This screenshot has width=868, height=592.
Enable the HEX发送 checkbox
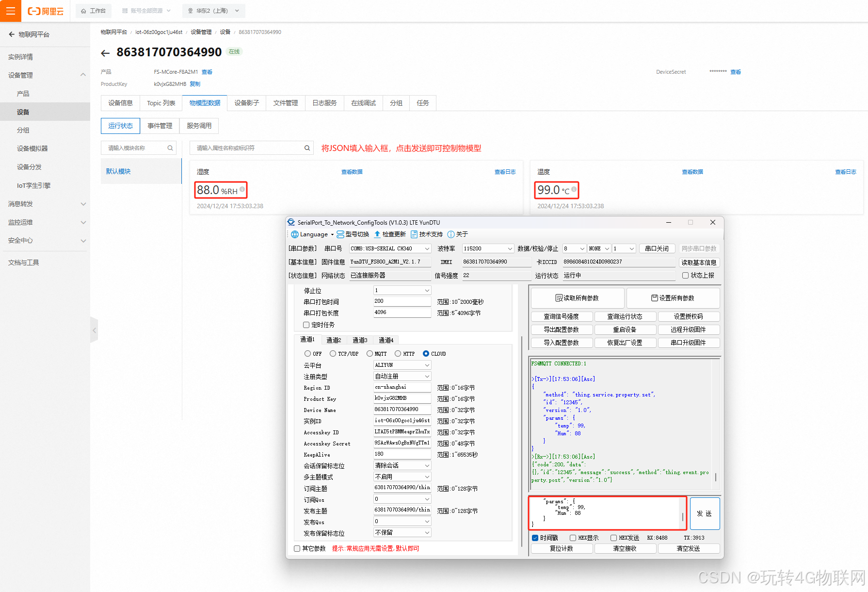pyautogui.click(x=613, y=538)
